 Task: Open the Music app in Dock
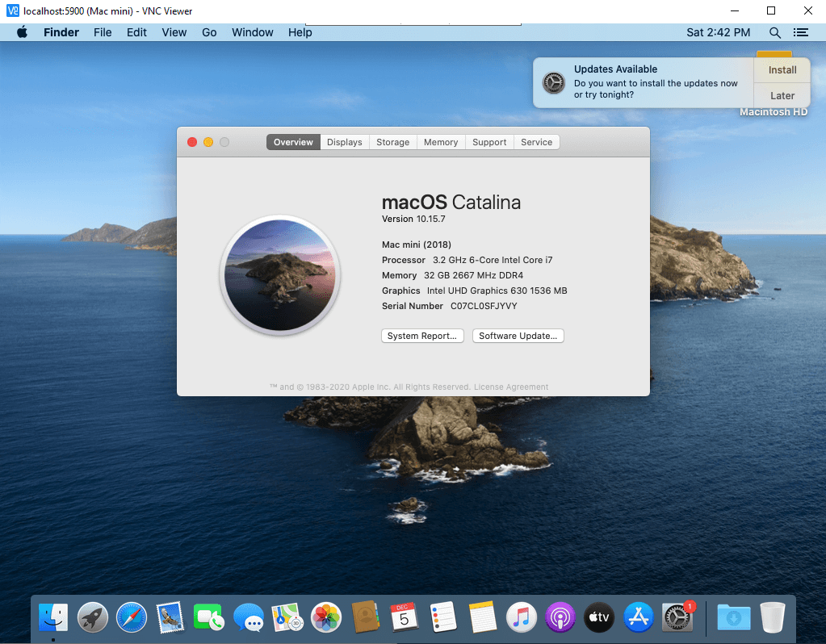[x=522, y=618]
